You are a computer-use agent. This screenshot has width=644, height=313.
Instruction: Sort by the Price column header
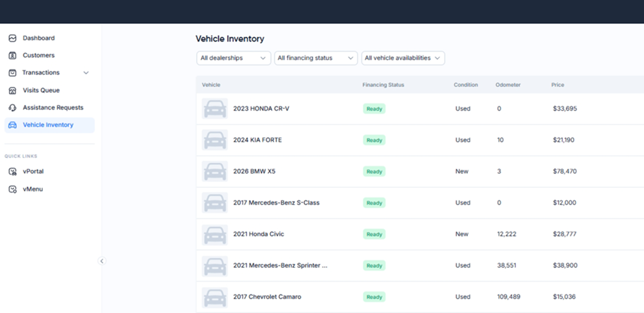[x=558, y=85]
